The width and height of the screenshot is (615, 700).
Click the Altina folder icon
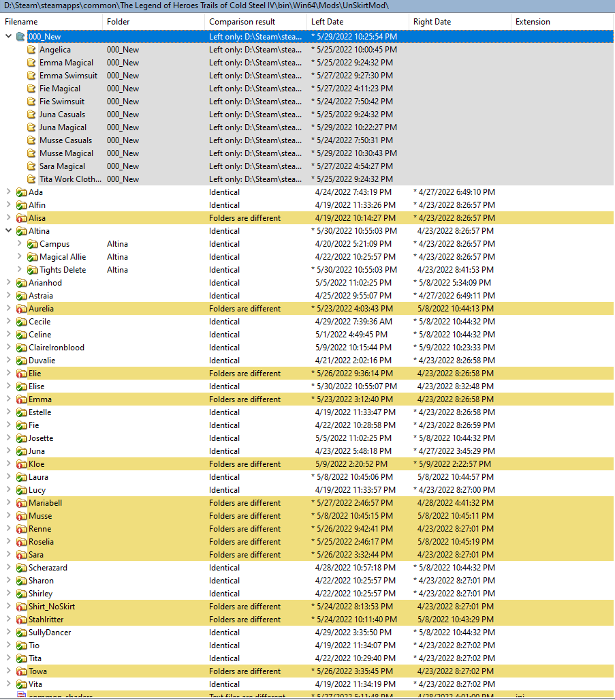pyautogui.click(x=21, y=231)
